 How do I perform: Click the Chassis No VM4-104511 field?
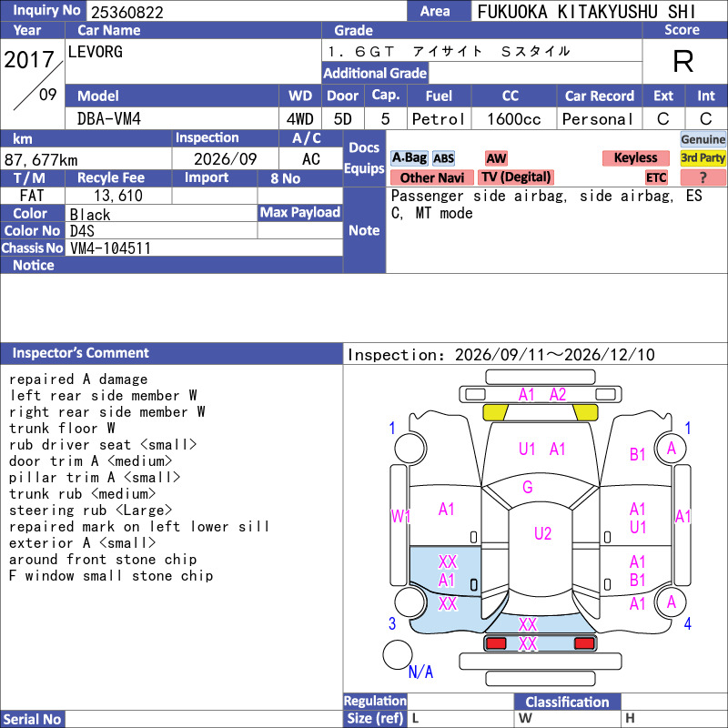coord(204,248)
